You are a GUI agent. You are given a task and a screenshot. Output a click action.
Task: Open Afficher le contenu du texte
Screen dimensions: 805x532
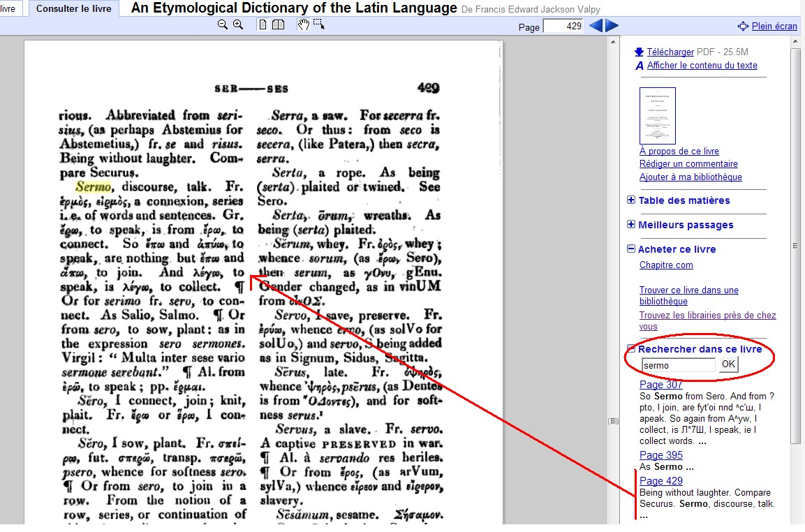pos(702,65)
